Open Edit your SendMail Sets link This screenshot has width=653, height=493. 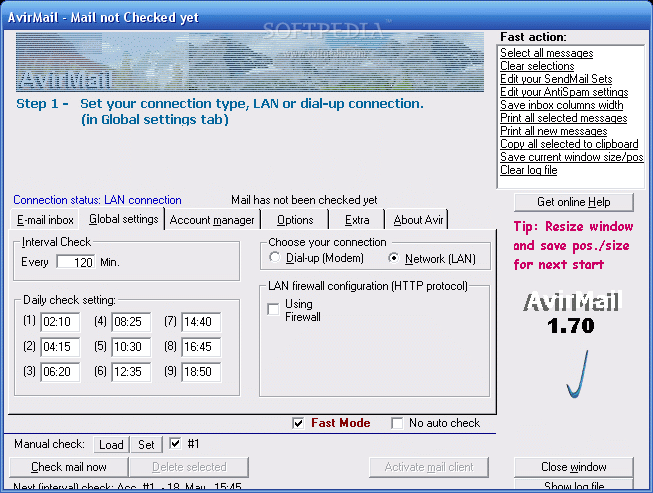click(x=556, y=79)
